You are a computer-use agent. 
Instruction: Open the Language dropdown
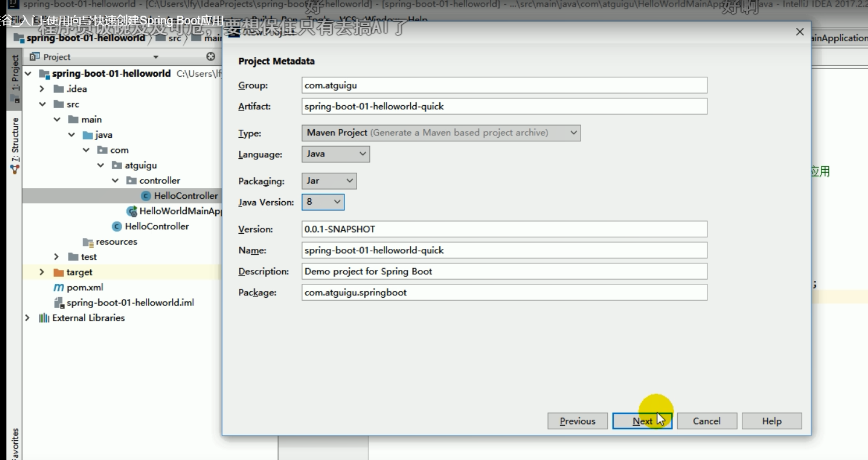[336, 154]
